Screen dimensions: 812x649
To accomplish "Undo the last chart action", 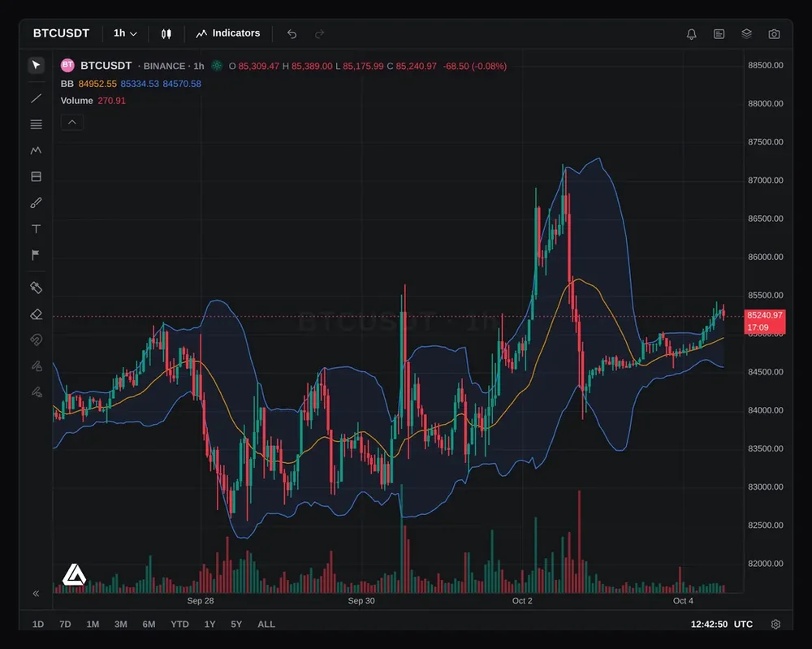I will (x=292, y=33).
